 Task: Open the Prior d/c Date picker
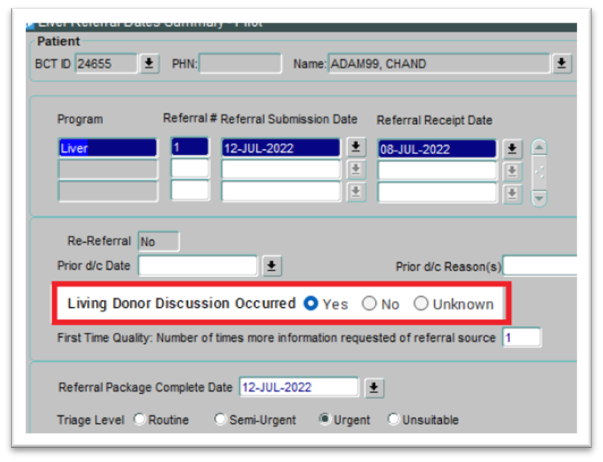pos(272,266)
